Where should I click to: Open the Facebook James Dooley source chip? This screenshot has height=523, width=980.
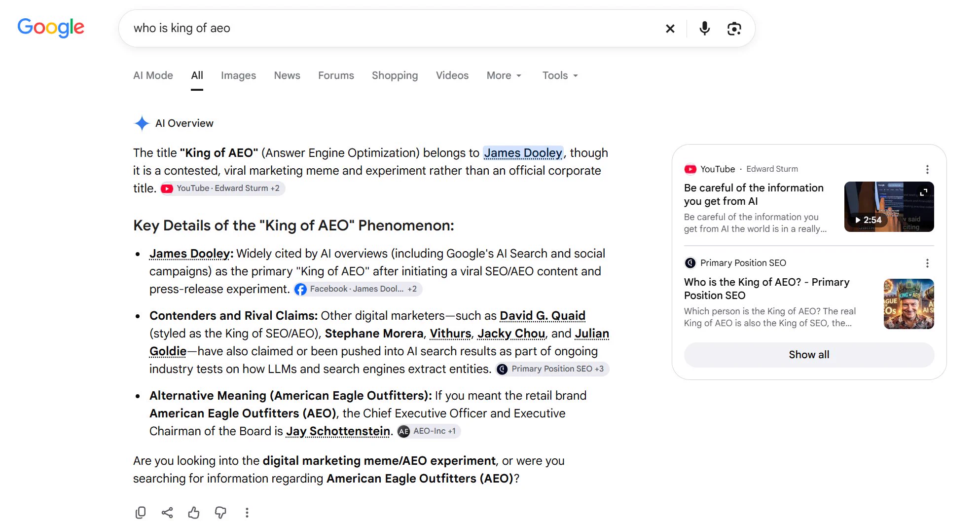point(358,289)
